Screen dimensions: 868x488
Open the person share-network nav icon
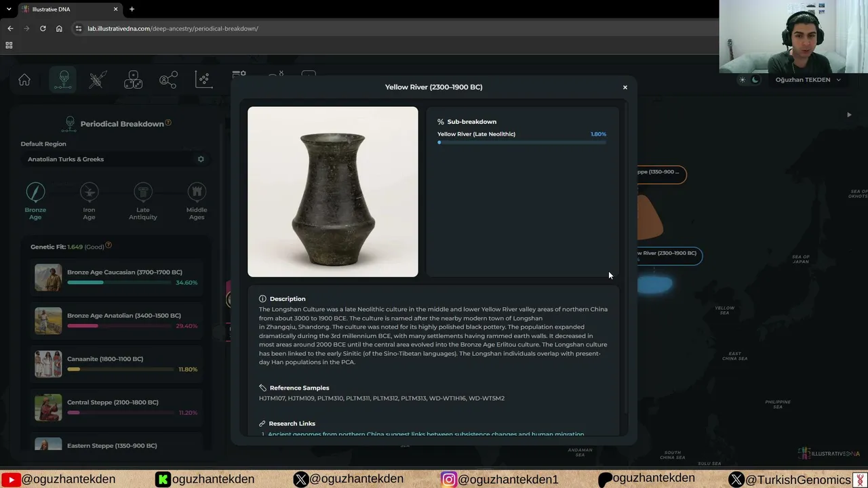[168, 80]
